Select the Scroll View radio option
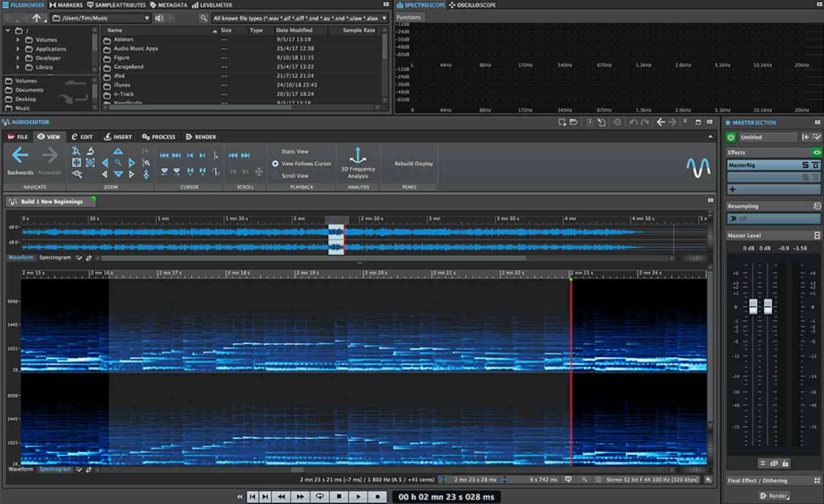 coord(275,176)
